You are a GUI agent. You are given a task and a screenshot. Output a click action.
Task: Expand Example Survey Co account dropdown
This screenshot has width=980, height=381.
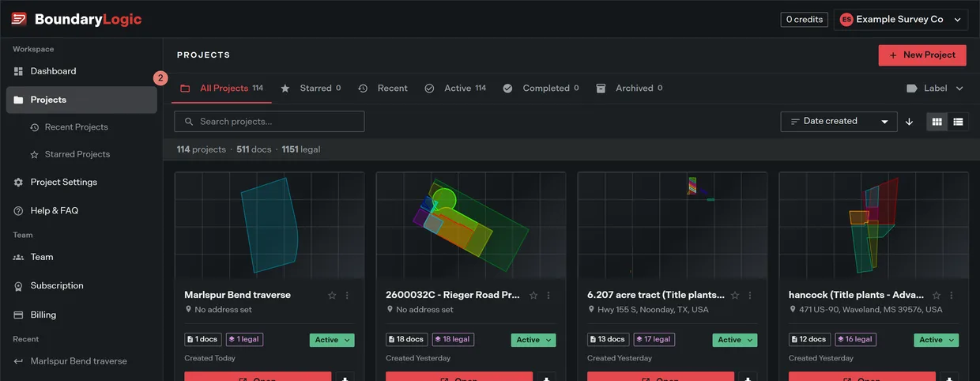click(x=901, y=19)
